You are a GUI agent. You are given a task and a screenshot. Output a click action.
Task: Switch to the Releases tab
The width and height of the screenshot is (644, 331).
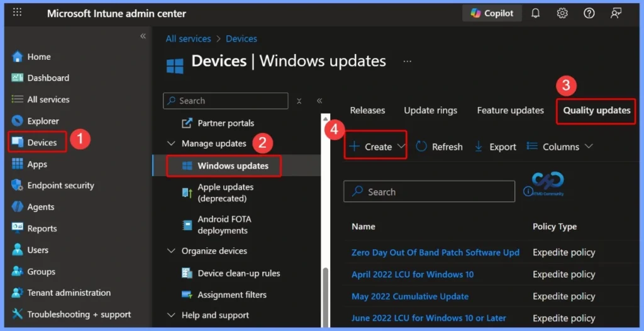[367, 110]
